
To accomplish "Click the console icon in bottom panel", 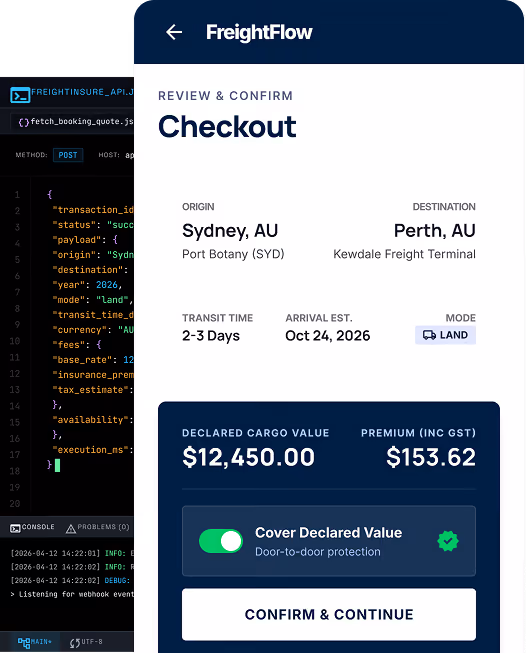I will [15, 528].
